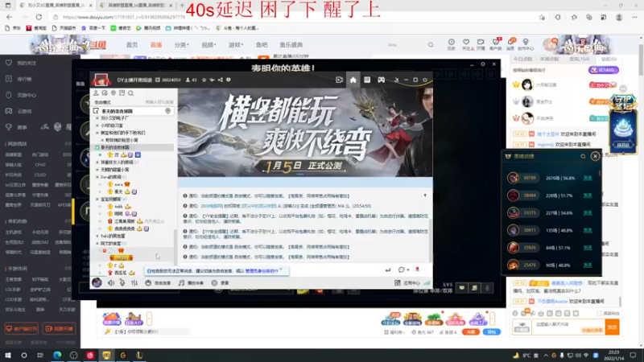
Task: Open 直播 tab on Douyu nav
Action: pyautogui.click(x=156, y=45)
